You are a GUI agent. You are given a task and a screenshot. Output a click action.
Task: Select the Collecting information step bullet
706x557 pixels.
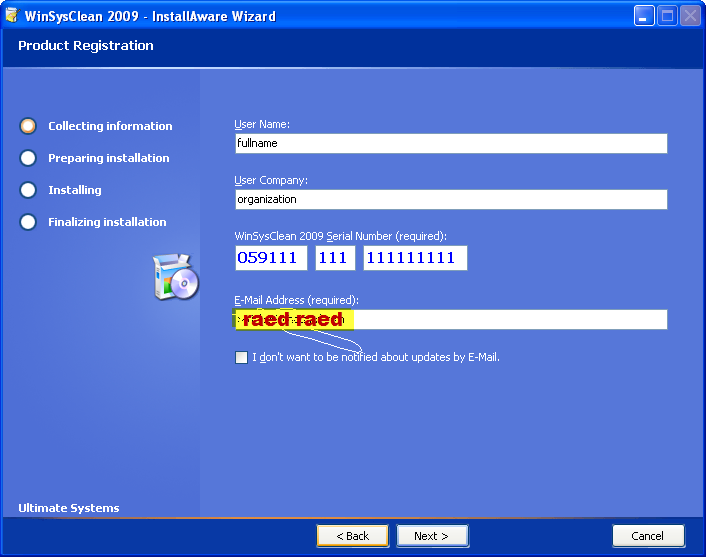28,126
